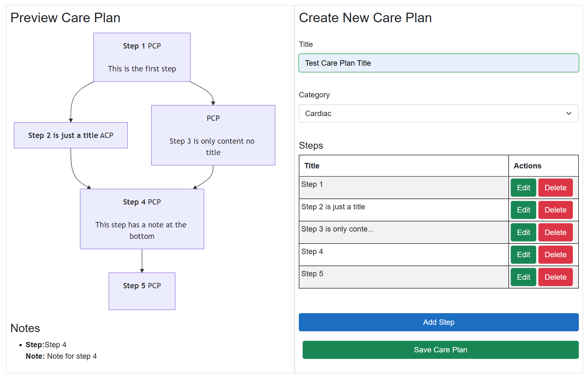This screenshot has height=379, width=588.
Task: Select the Step 5 PCP flowchart node
Action: (x=142, y=291)
